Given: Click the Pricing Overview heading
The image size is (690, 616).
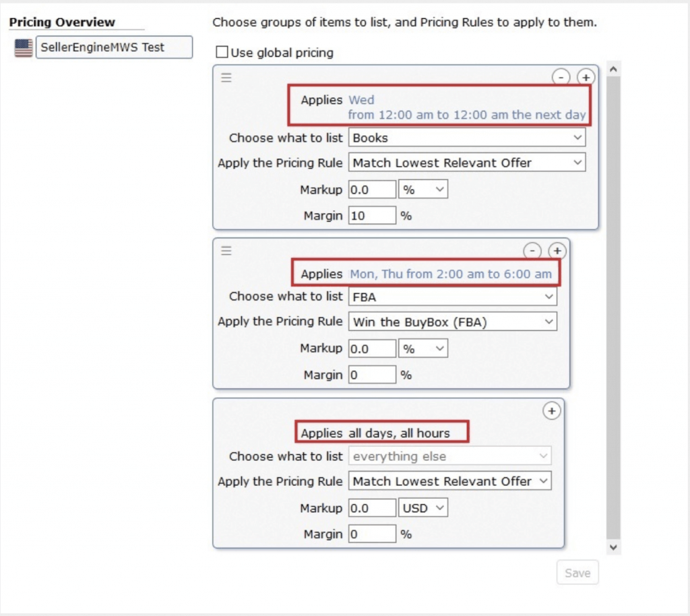Looking at the screenshot, I should [62, 22].
